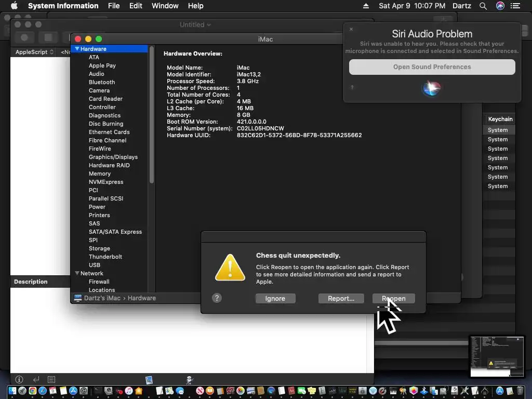This screenshot has height=399, width=532.
Task: Open Safari from the Dock
Action: tap(43, 391)
